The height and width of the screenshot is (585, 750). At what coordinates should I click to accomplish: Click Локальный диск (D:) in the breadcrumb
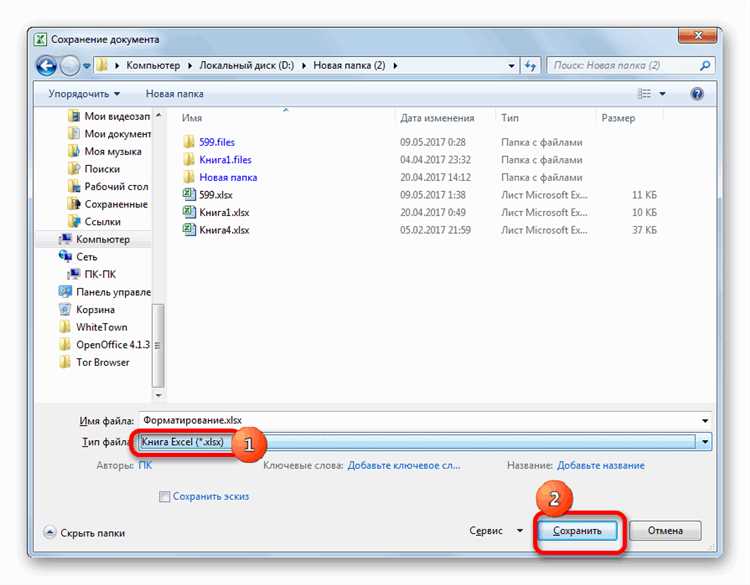tap(247, 66)
